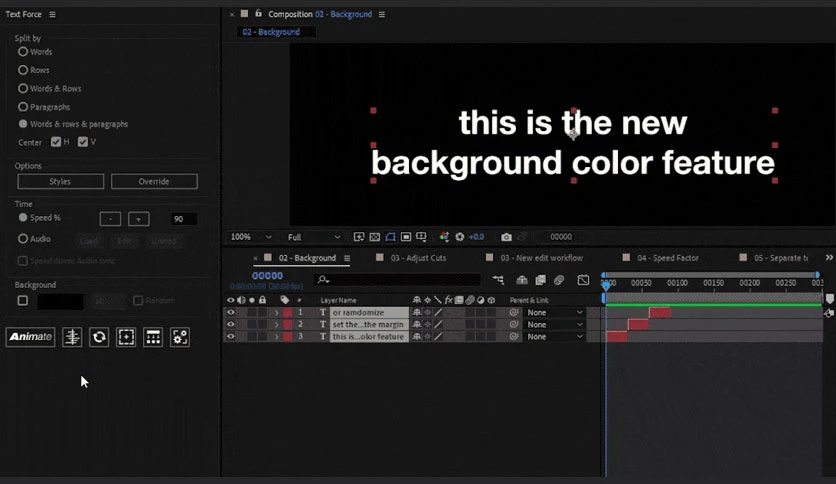Expand layer 2 'set the...the margin' properties
The width and height of the screenshot is (836, 484).
pos(276,324)
